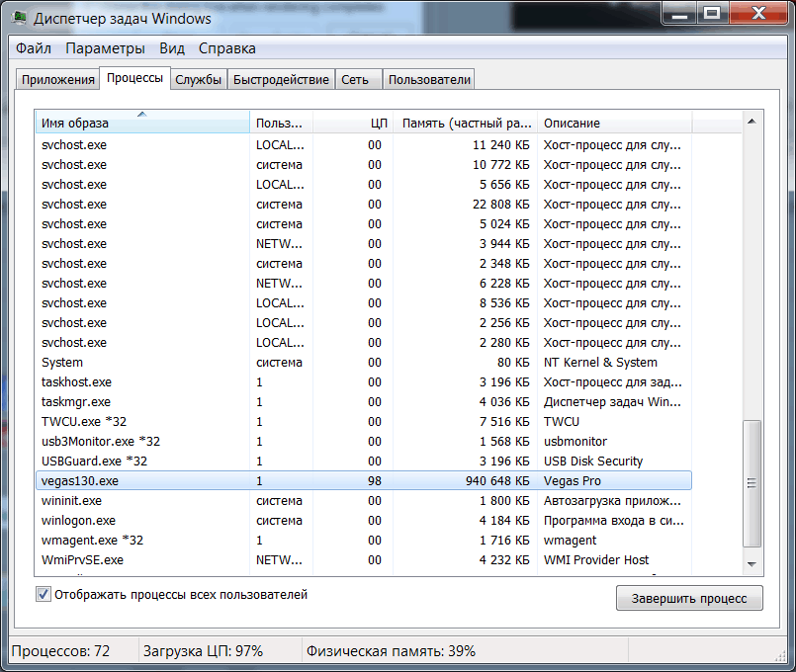
Task: Switch to the Пользователи tab
Action: point(429,80)
